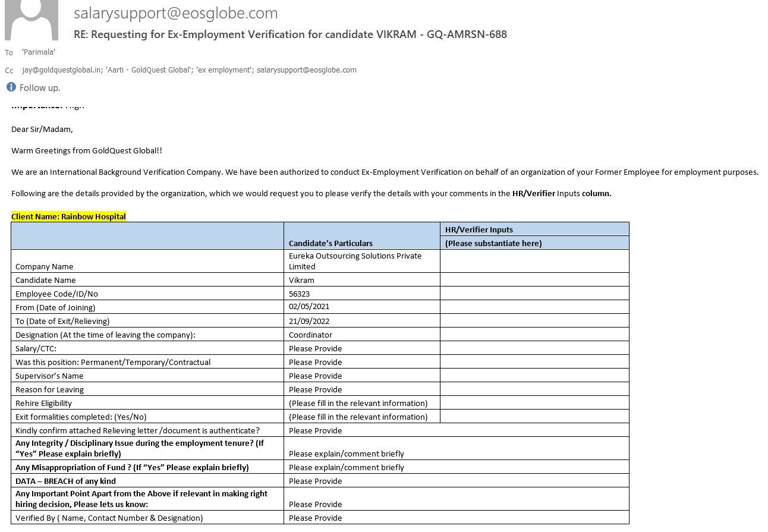
Task: Click the 'DATA – BREACH of any kind' label
Action: coord(65,481)
